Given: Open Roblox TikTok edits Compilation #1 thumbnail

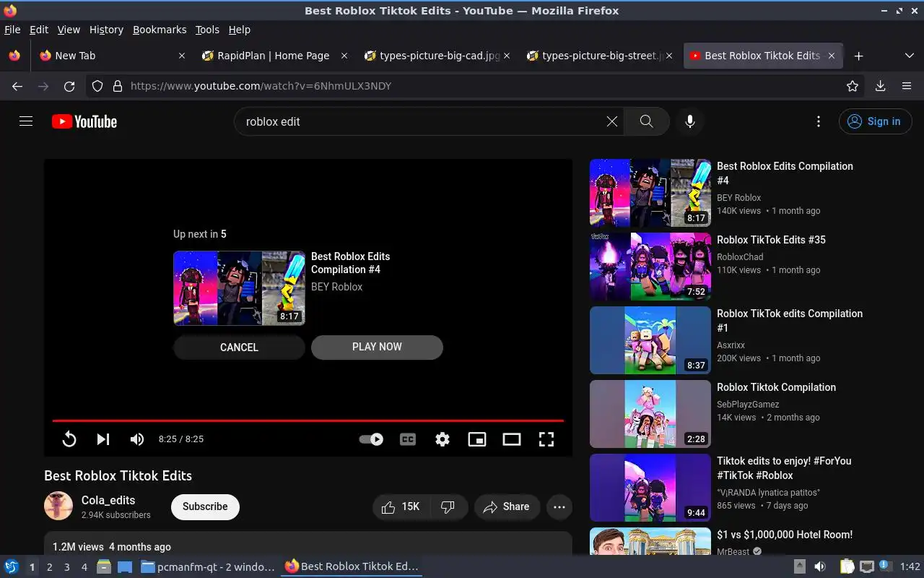Looking at the screenshot, I should pyautogui.click(x=650, y=340).
